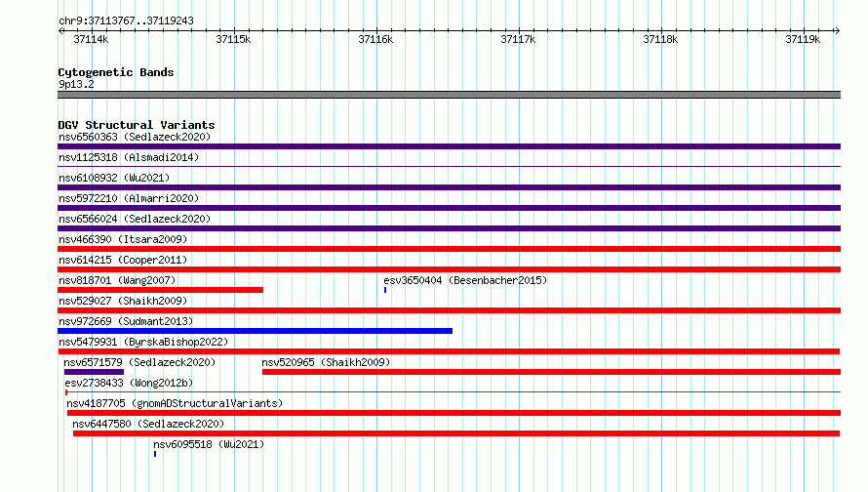Select the nsv5972210 purple variant bar
Image resolution: width=868 pixels, height=492 pixels.
[x=449, y=208]
